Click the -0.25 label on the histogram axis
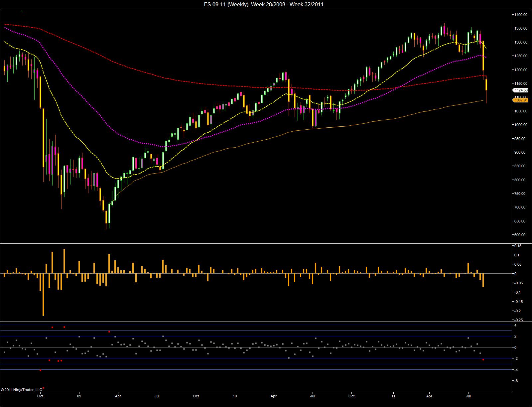Image resolution: width=532 pixels, height=407 pixels. click(x=518, y=320)
